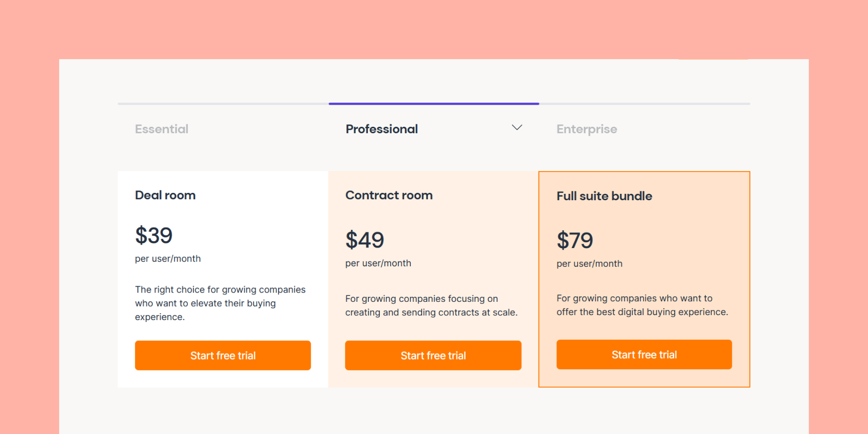
Task: Select the Professional plan tab
Action: (381, 129)
